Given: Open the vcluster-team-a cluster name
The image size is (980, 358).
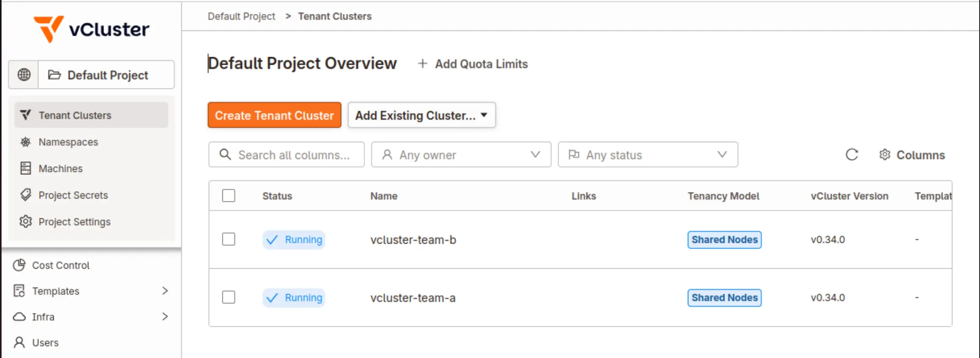Looking at the screenshot, I should (413, 297).
